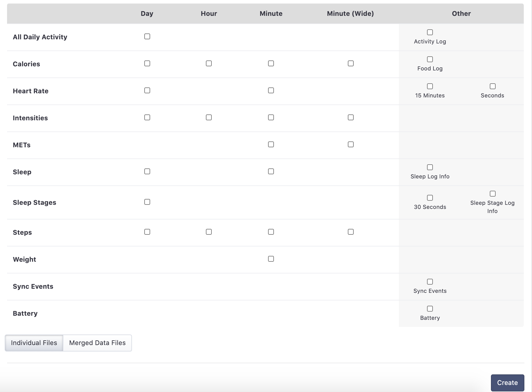The image size is (532, 392).
Task: Check Heart Rate Seconds checkbox
Action: point(493,86)
